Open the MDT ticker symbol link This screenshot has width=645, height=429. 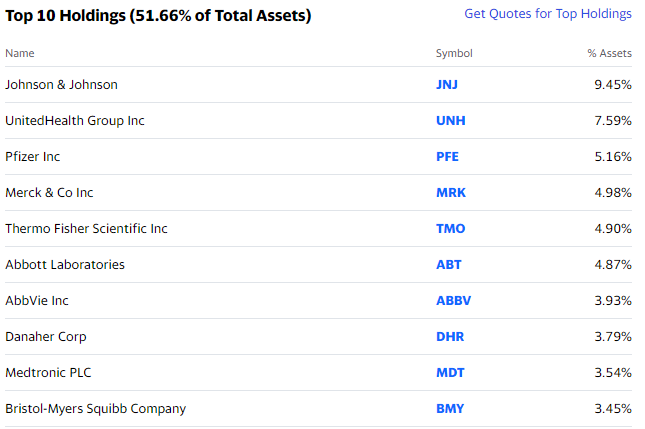[450, 373]
